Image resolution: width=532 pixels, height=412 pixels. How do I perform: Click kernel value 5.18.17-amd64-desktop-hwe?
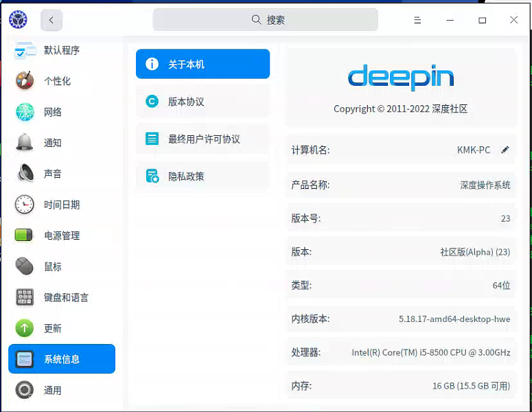coord(454,319)
